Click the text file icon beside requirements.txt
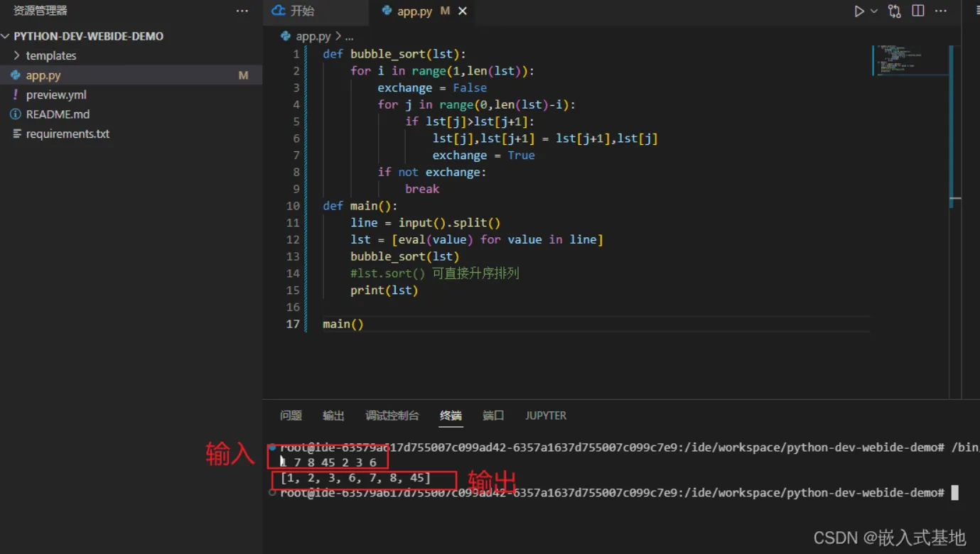This screenshot has height=554, width=980. [x=16, y=134]
